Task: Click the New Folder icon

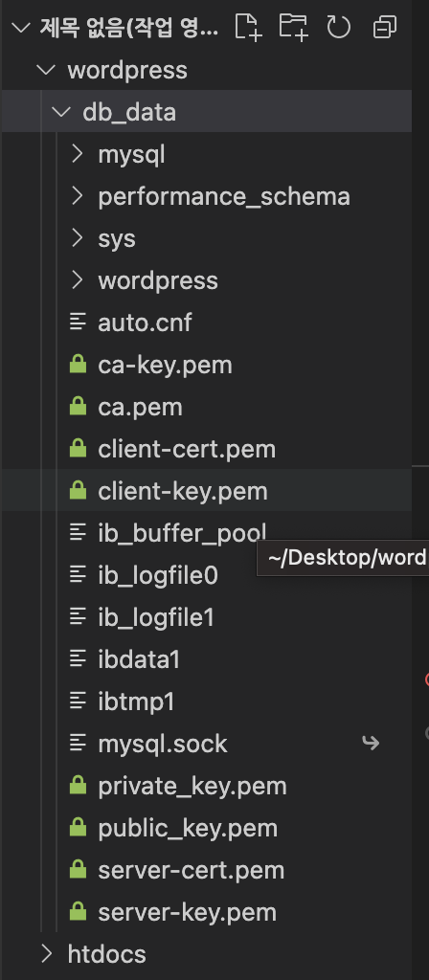Action: click(293, 28)
